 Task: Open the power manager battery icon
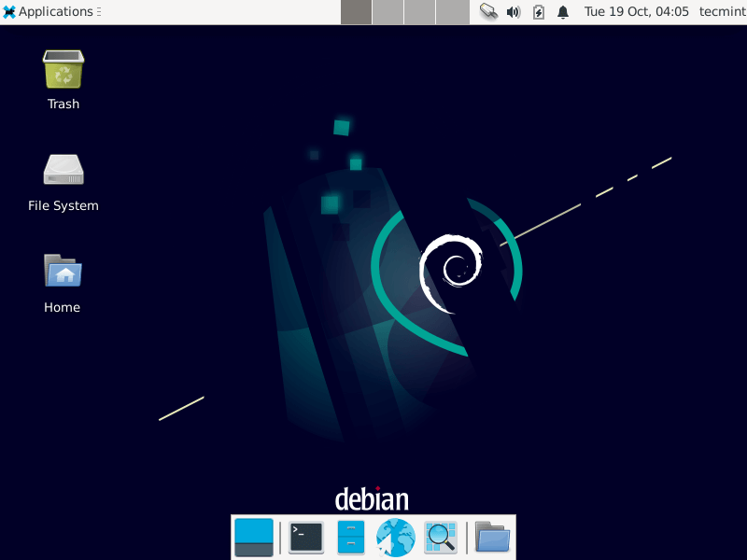pyautogui.click(x=539, y=12)
